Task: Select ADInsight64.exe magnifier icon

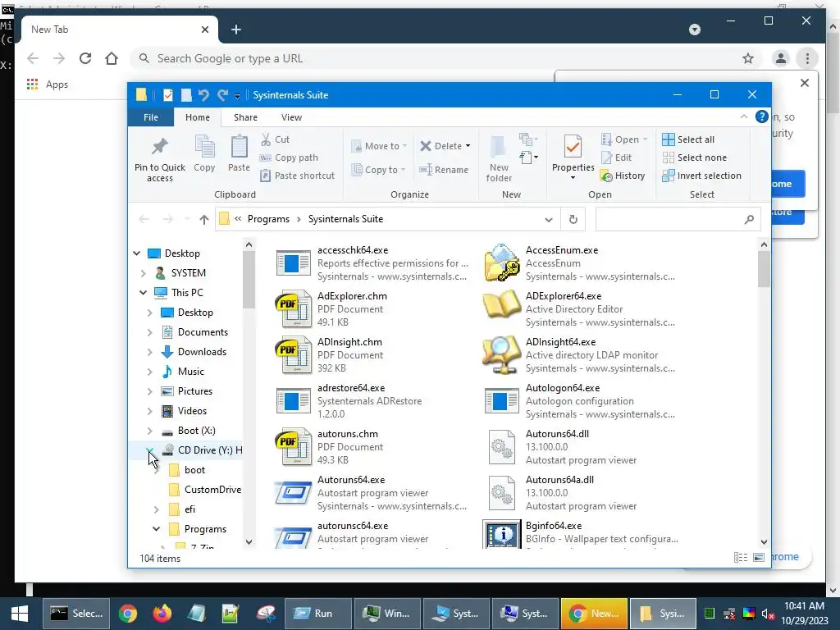Action: (x=501, y=354)
